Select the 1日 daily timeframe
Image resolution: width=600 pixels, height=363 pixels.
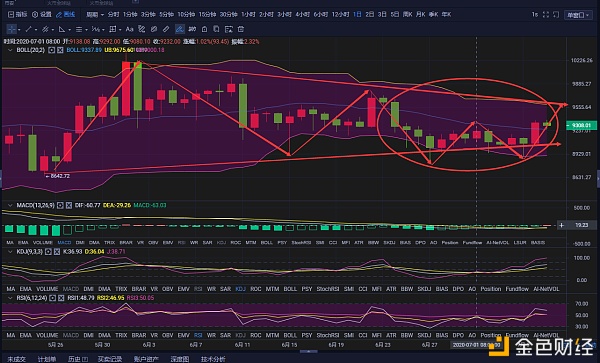coord(357,15)
